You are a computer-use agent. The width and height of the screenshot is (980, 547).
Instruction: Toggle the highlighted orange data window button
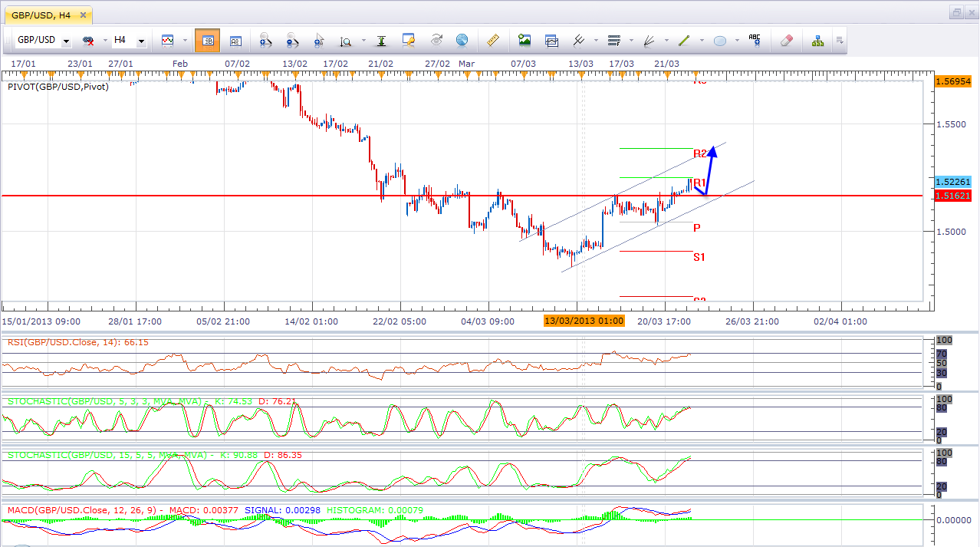(x=207, y=40)
